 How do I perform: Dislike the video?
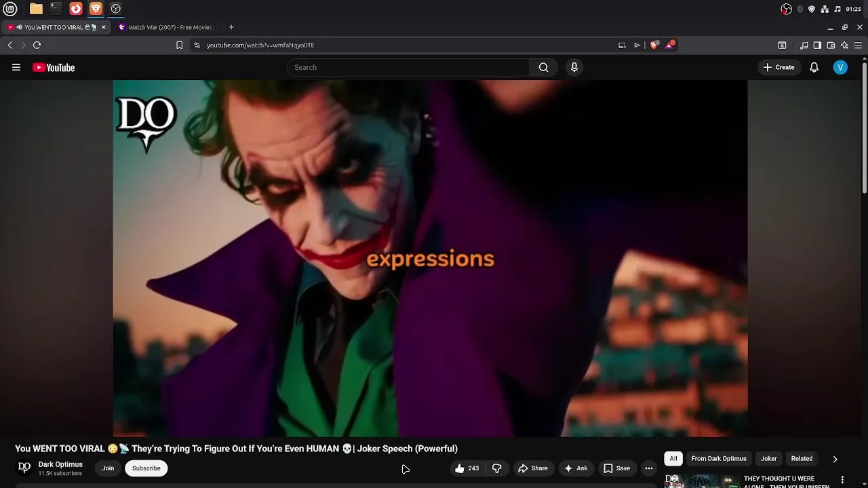click(497, 468)
